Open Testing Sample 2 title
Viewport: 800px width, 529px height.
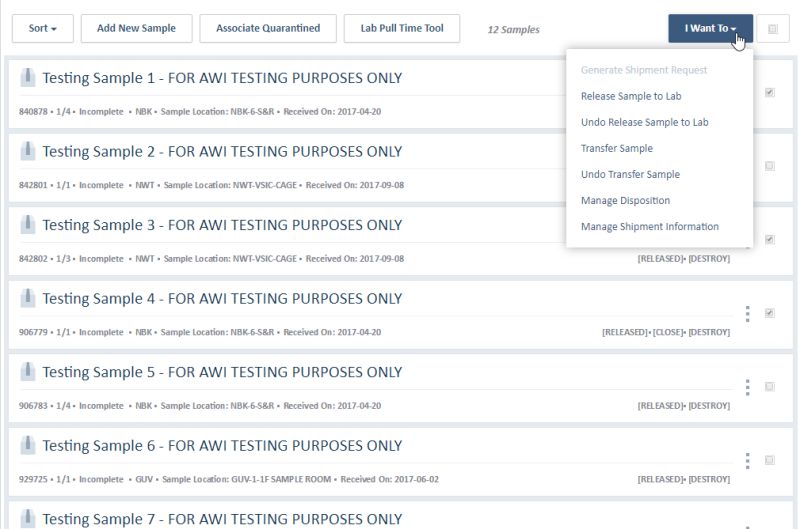222,152
